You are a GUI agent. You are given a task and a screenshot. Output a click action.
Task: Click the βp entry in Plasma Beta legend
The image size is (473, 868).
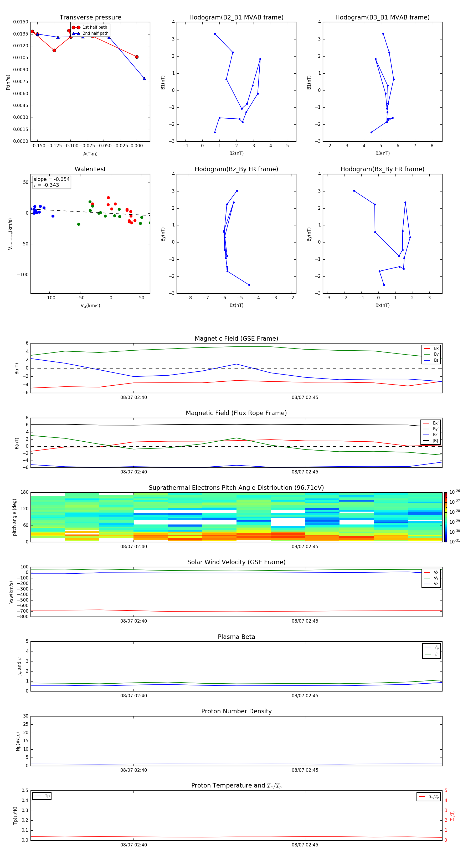click(x=431, y=647)
